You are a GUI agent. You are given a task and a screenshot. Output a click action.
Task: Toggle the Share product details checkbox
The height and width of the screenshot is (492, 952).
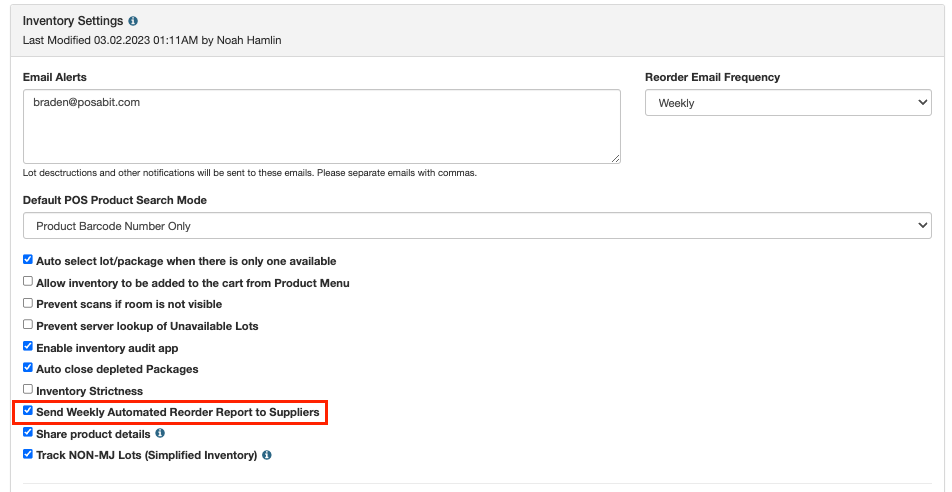click(28, 432)
